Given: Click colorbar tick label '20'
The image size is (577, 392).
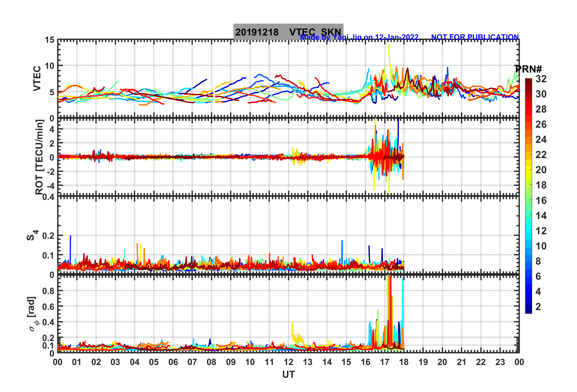Looking at the screenshot, I should coord(541,170).
